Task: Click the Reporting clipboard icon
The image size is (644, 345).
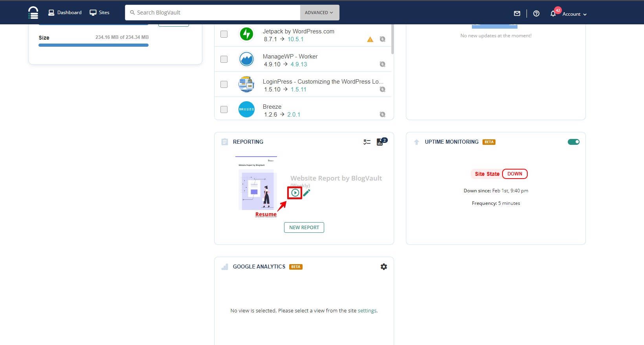Action: click(225, 142)
